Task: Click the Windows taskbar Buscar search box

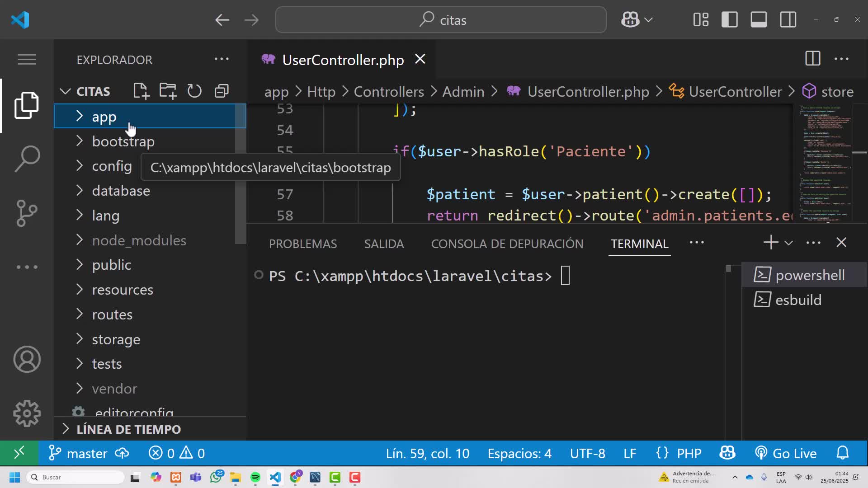Action: [x=75, y=477]
